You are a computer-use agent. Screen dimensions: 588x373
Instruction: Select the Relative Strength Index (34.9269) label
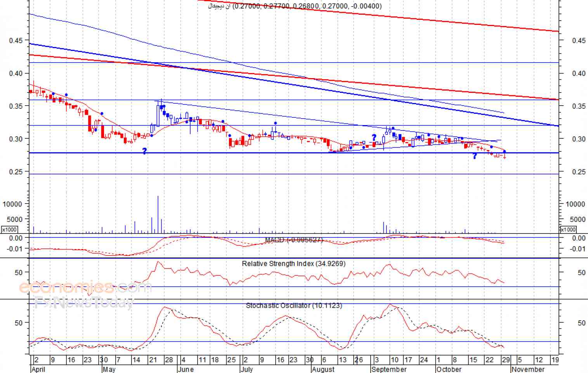pos(294,263)
